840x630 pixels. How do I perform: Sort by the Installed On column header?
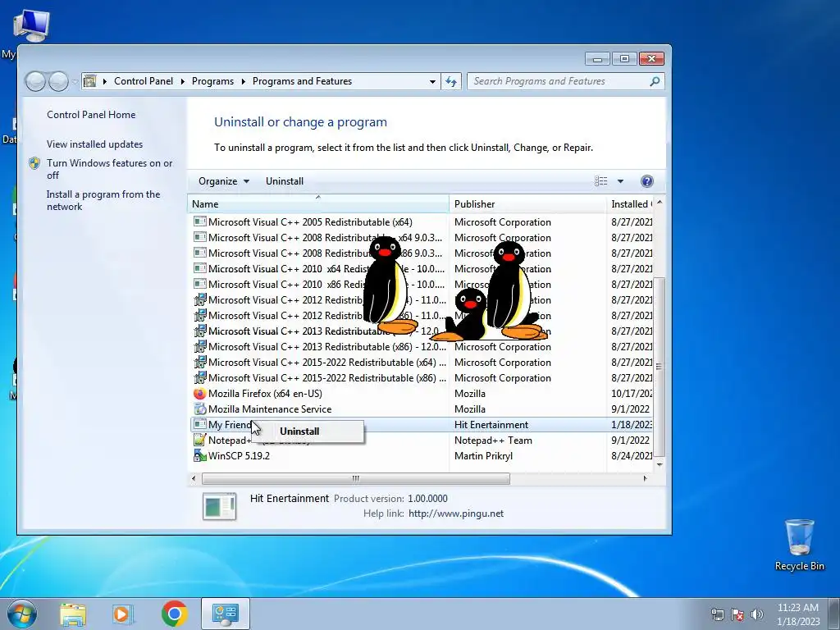[631, 204]
